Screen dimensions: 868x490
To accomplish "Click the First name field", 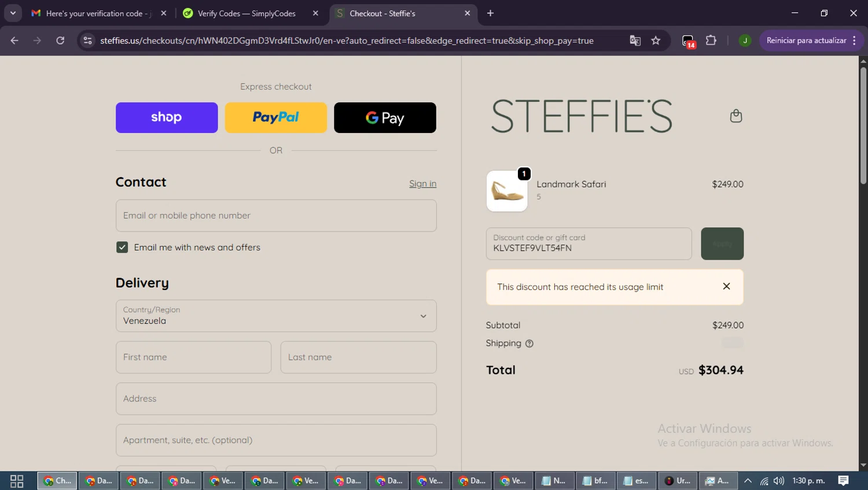I will click(x=193, y=357).
